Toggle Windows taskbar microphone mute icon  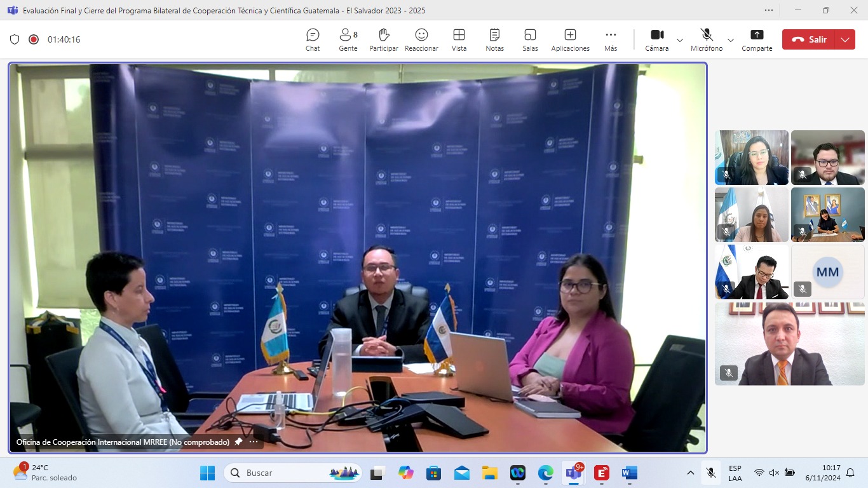pos(711,473)
